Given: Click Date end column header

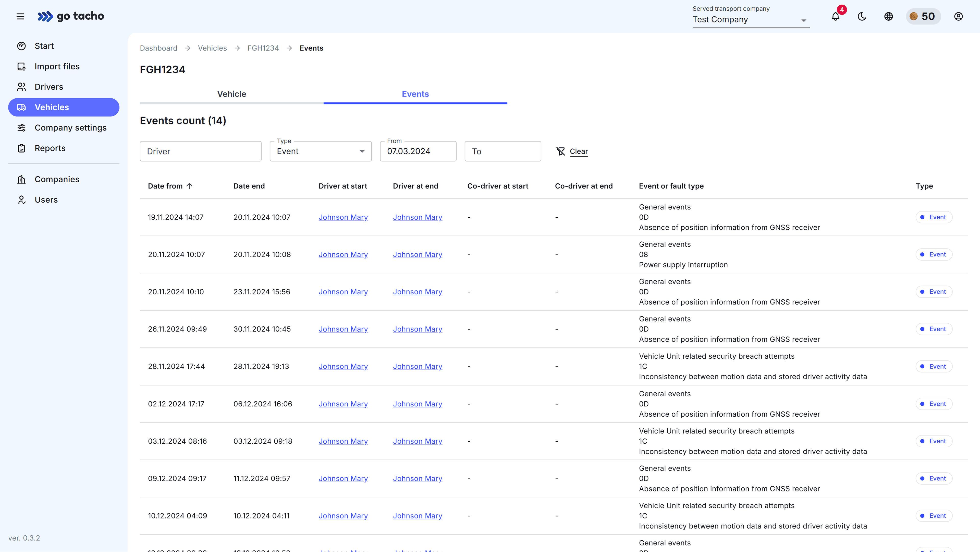Looking at the screenshot, I should (x=249, y=186).
